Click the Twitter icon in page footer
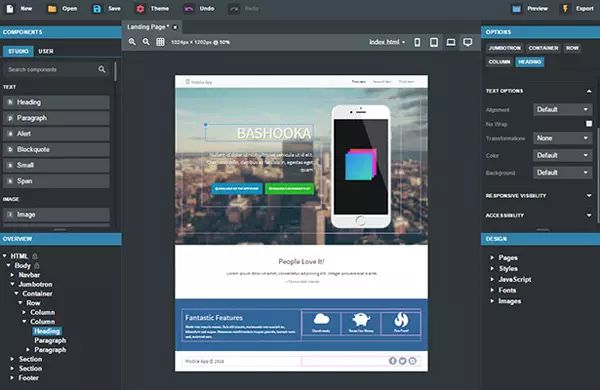This screenshot has height=390, width=600. [x=402, y=361]
